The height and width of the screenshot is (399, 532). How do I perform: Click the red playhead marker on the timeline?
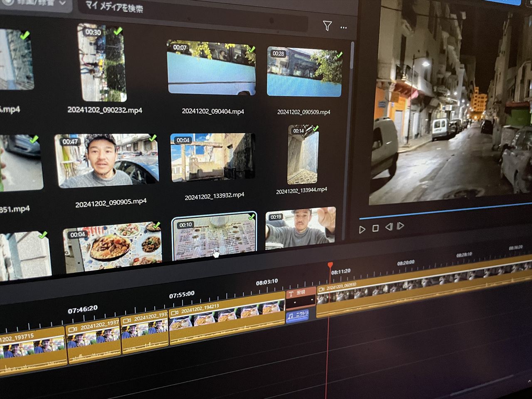click(x=330, y=265)
